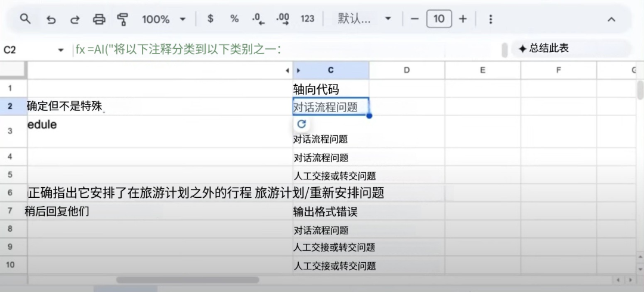The height and width of the screenshot is (292, 644).
Task: Click the font size field showing 10
Action: click(439, 19)
